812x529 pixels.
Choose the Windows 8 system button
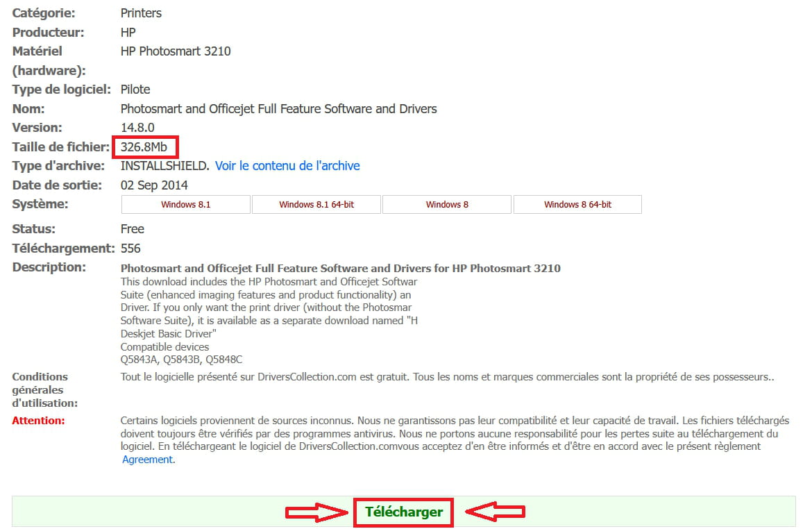click(x=447, y=205)
